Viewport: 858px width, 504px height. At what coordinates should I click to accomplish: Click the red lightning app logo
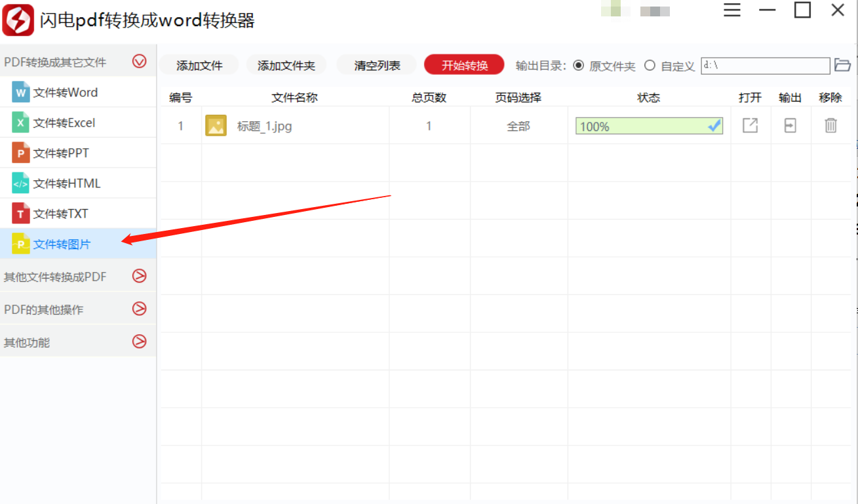(18, 20)
